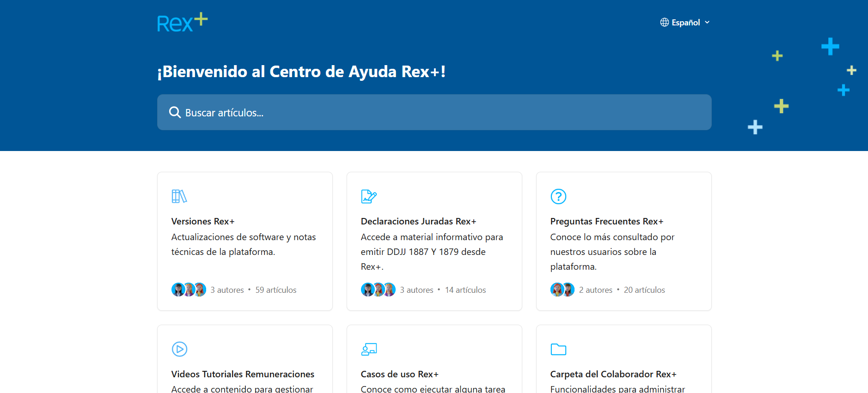Focus the Buscar artículos search field

click(x=434, y=112)
